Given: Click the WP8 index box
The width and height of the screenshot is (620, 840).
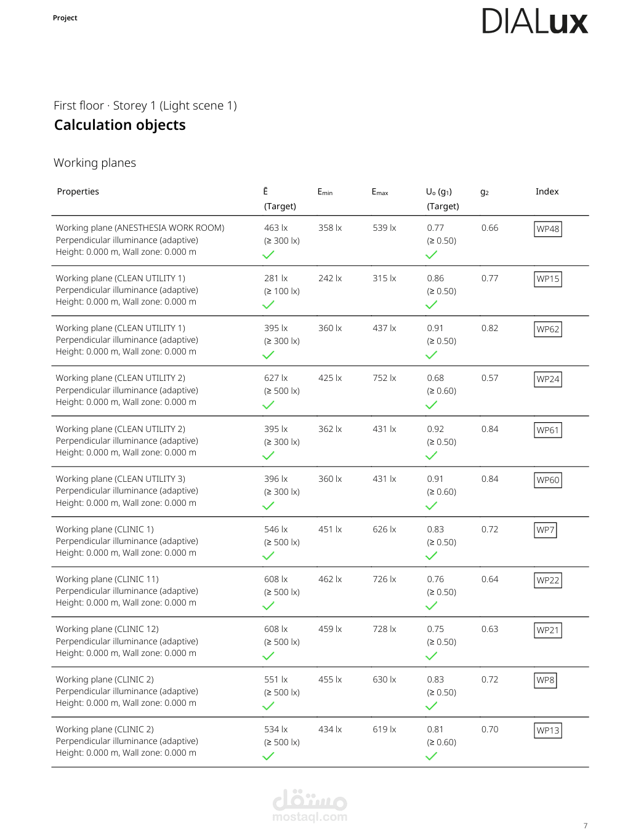Looking at the screenshot, I should (x=546, y=681).
